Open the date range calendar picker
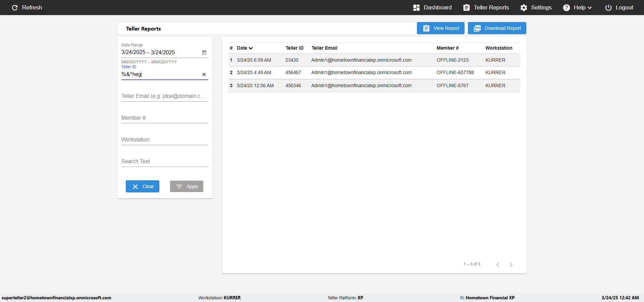Image resolution: width=644 pixels, height=302 pixels. [x=204, y=52]
